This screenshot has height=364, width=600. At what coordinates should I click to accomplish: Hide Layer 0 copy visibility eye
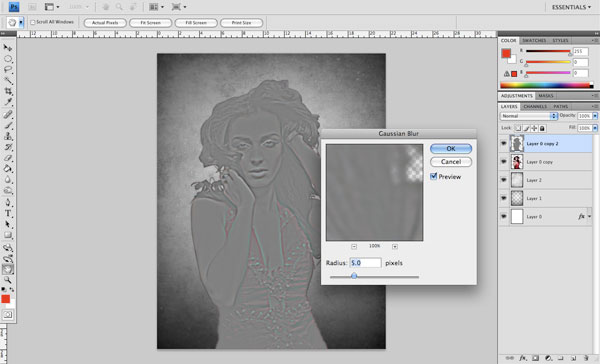pos(504,162)
